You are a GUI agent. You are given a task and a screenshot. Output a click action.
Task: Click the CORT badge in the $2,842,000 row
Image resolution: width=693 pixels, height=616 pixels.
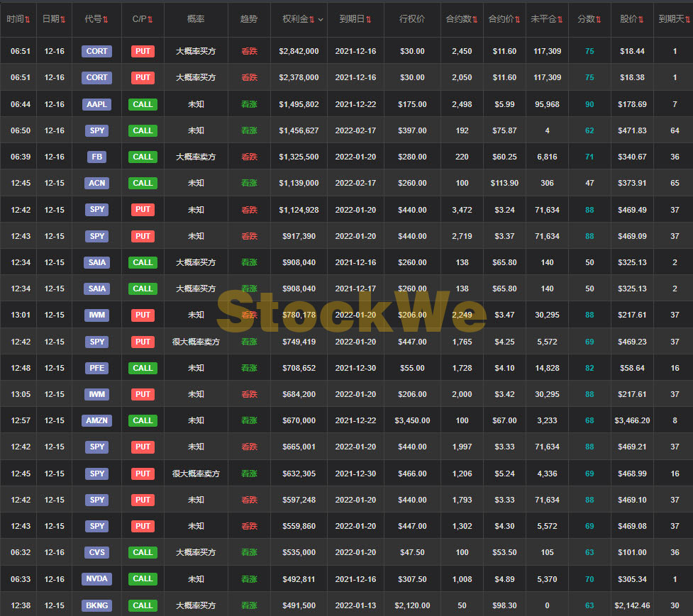click(96, 51)
